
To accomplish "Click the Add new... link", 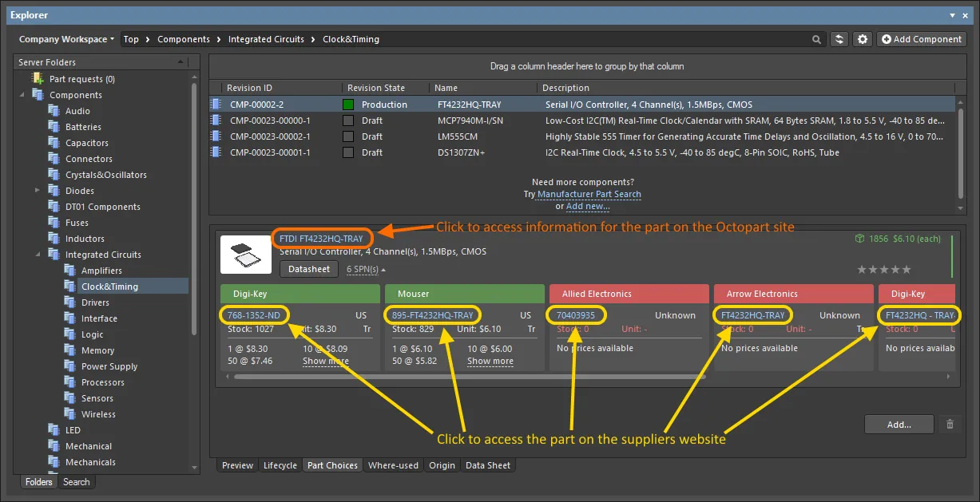I will pyautogui.click(x=588, y=206).
